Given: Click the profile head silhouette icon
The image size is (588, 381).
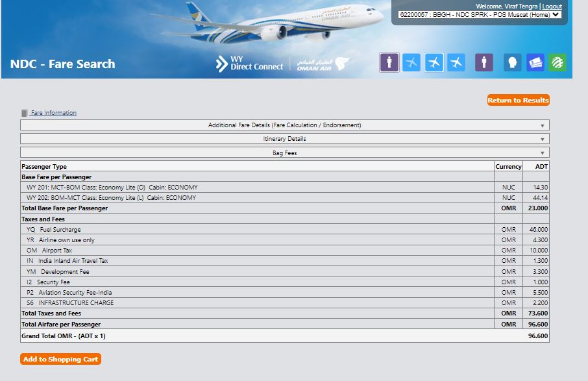Looking at the screenshot, I should [x=513, y=62].
